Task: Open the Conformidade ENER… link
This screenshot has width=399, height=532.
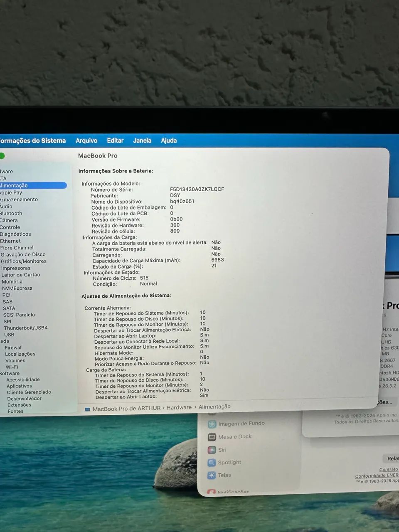Action: click(377, 476)
